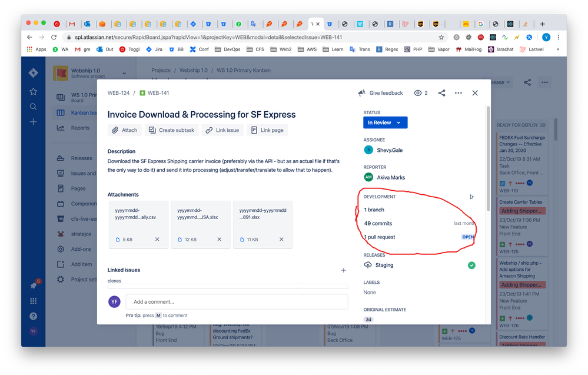Image resolution: width=588 pixels, height=375 pixels.
Task: Open attachment ...891.xlsx thumbnail
Action: (263, 224)
